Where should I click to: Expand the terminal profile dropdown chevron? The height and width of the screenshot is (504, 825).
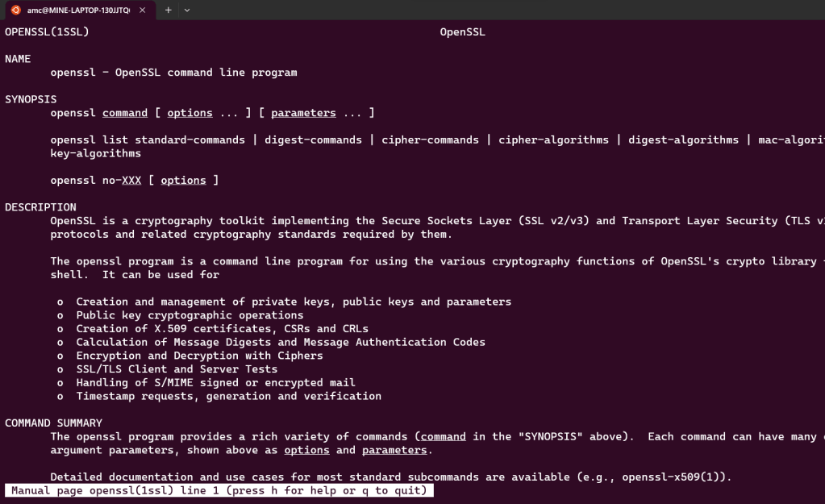[187, 10]
